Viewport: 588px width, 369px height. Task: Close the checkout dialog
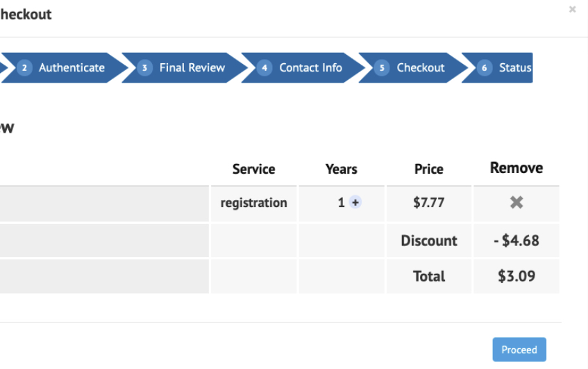(572, 9)
